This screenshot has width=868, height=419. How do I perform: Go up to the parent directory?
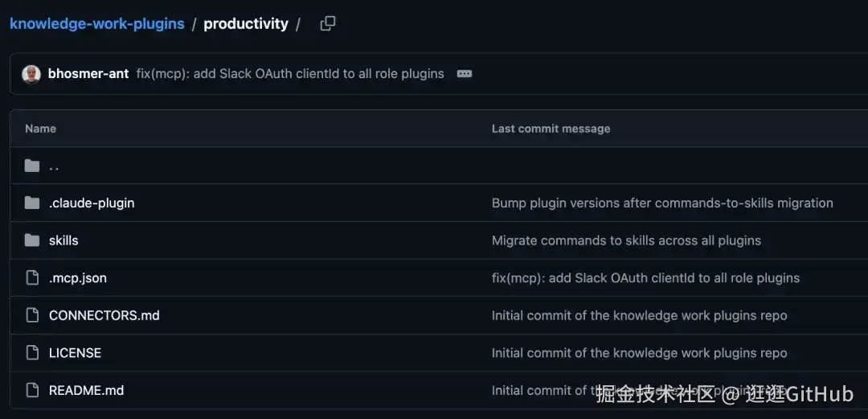[54, 166]
